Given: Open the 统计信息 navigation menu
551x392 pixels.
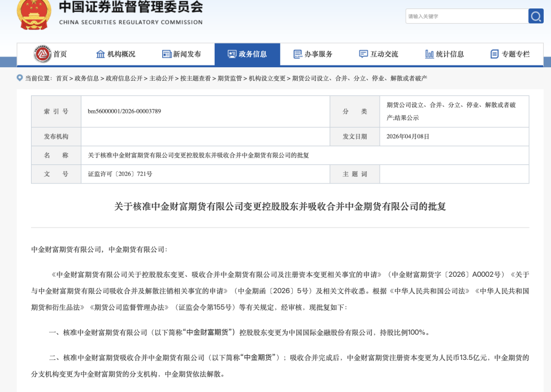Looking at the screenshot, I should [450, 54].
